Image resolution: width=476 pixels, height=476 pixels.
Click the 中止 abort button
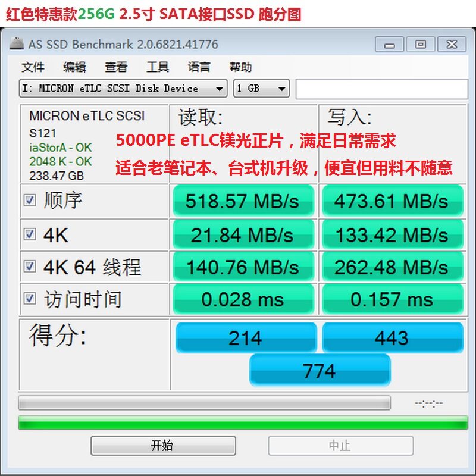tap(340, 445)
